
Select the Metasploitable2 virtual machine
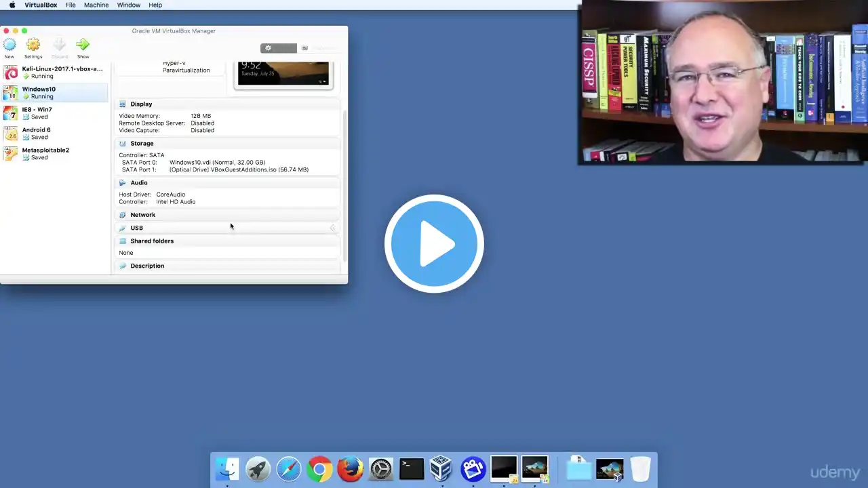point(54,154)
